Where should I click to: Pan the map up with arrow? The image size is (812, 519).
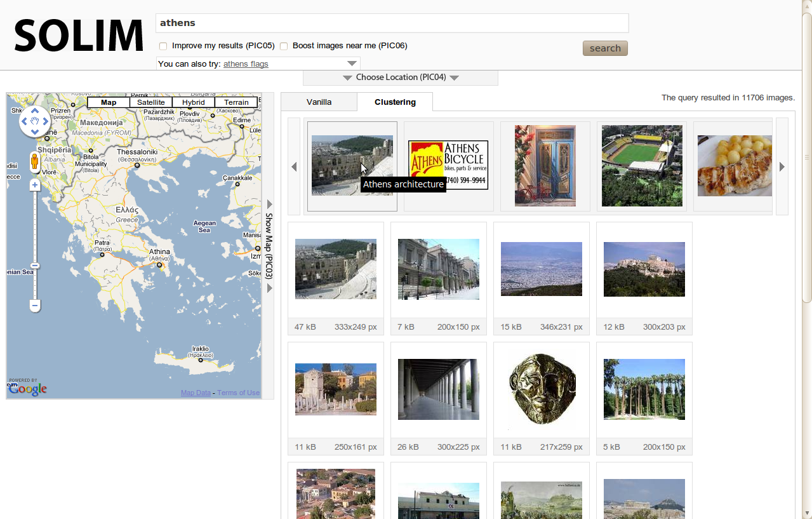35,111
